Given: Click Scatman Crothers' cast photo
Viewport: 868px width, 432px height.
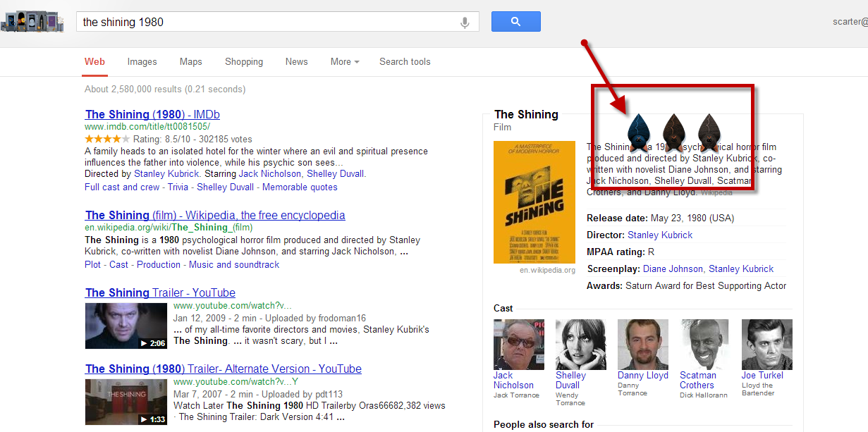Looking at the screenshot, I should click(x=705, y=345).
